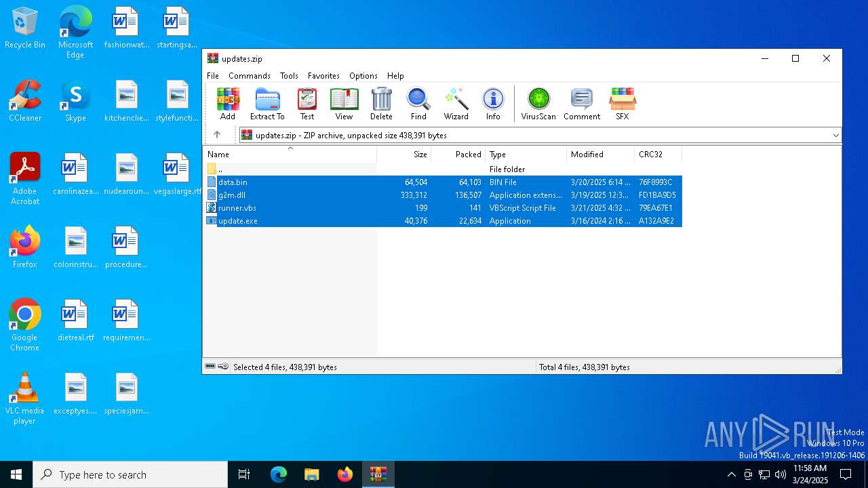Open the Windows Start menu
Viewport: 868px width, 488px height.
[16, 474]
